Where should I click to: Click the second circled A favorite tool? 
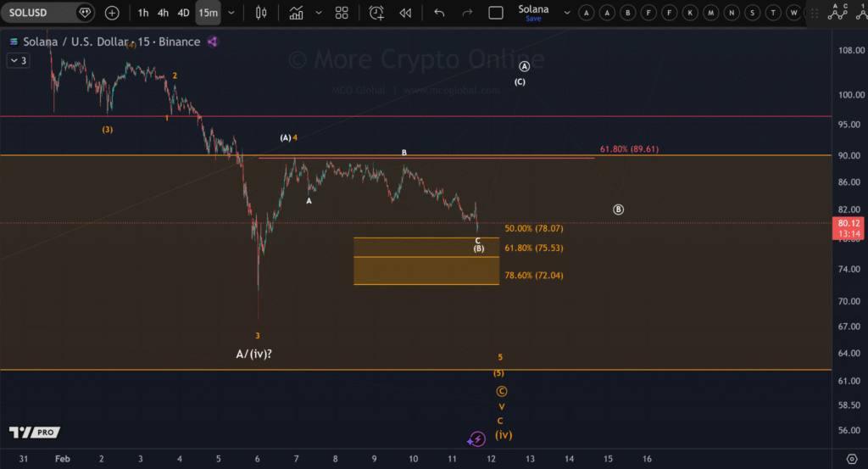click(607, 13)
